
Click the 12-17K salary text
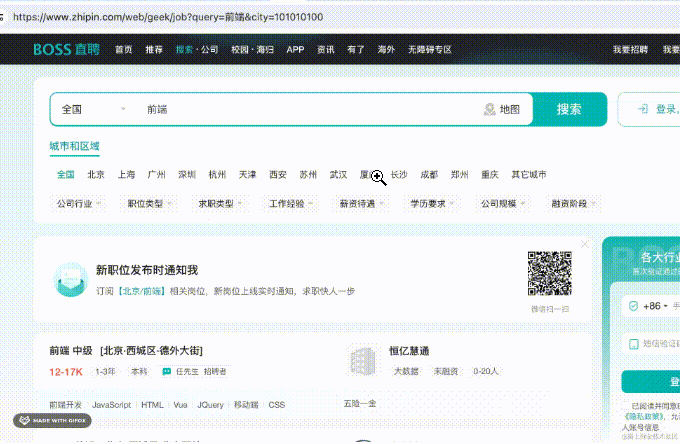[66, 372]
